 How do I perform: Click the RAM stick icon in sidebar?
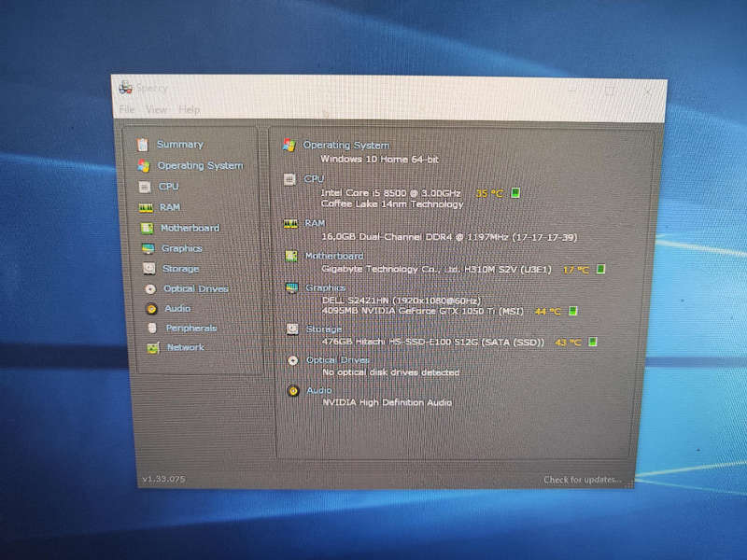(146, 207)
